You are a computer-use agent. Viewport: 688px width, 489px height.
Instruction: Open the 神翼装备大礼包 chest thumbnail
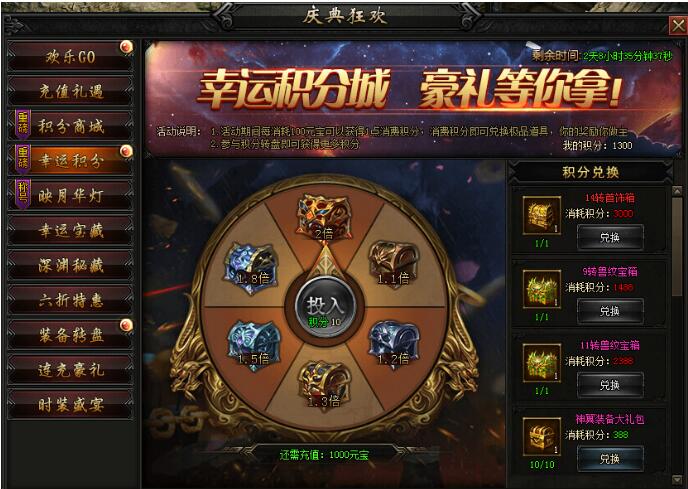(542, 437)
